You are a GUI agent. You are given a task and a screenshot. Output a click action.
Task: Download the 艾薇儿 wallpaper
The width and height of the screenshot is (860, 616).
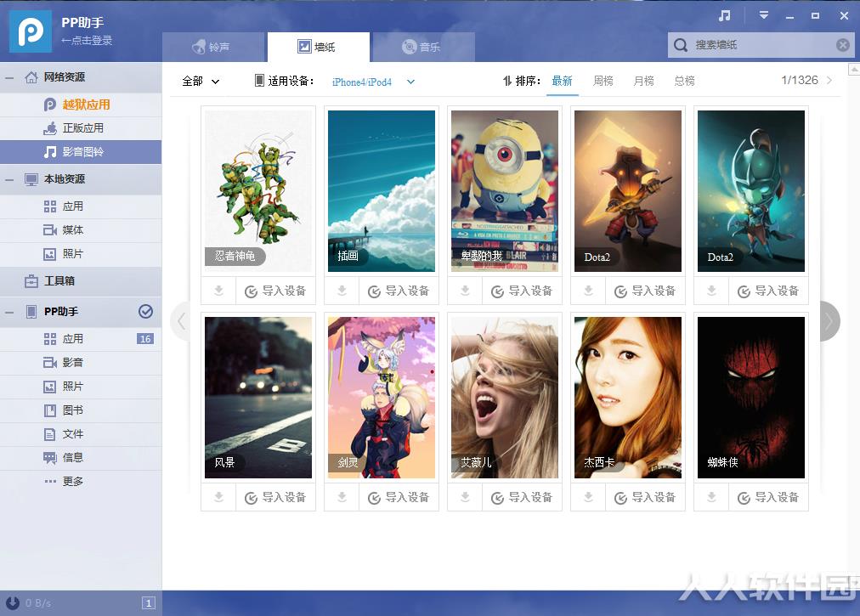tap(465, 498)
